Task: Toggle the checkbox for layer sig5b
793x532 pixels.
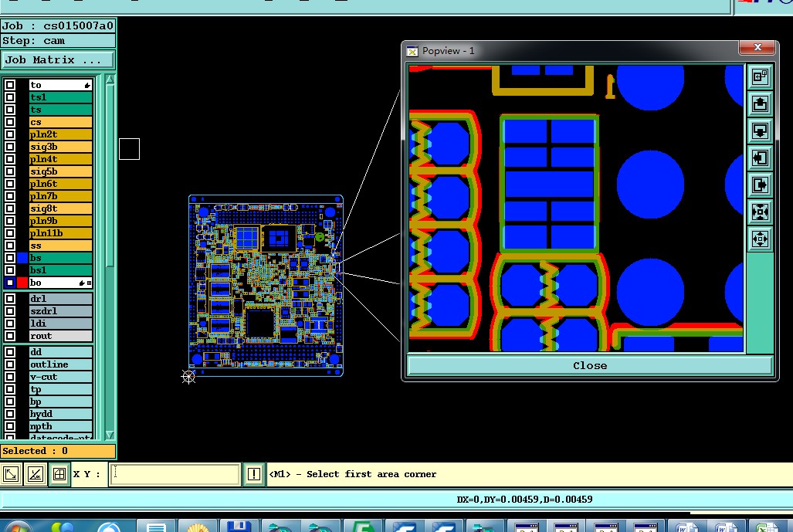Action: [9, 171]
